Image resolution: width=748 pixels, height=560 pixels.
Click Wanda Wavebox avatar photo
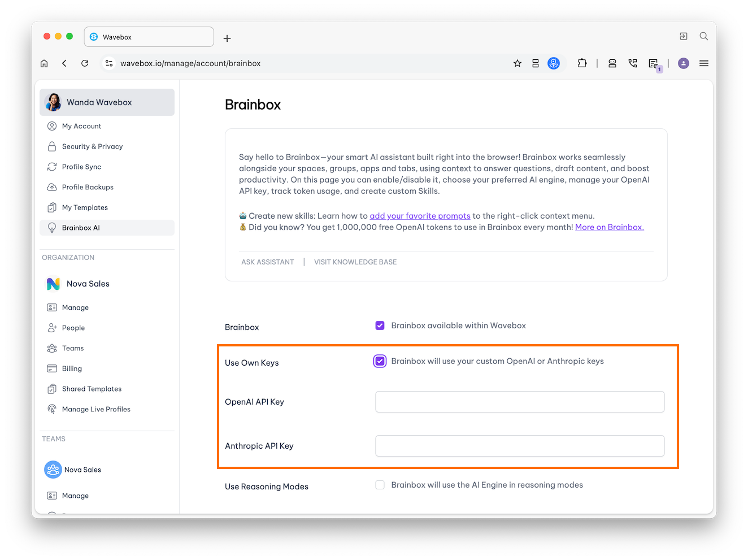53,102
